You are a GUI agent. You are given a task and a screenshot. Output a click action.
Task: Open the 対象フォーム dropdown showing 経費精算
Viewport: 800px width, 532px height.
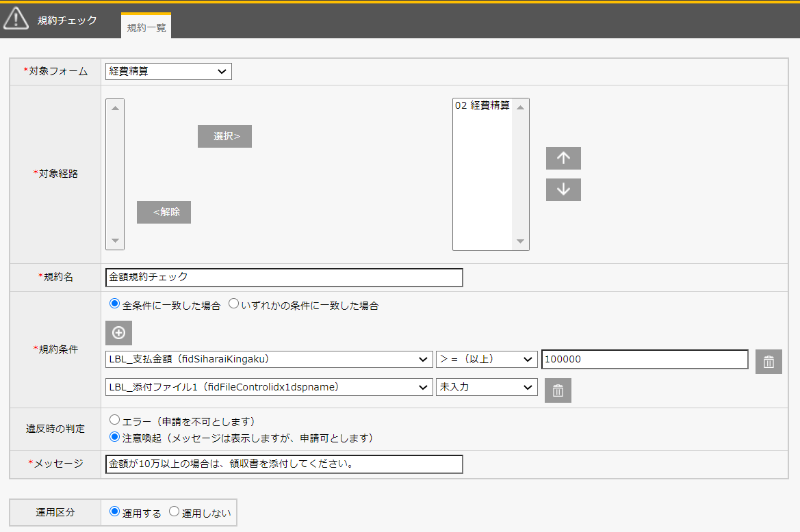(x=168, y=71)
